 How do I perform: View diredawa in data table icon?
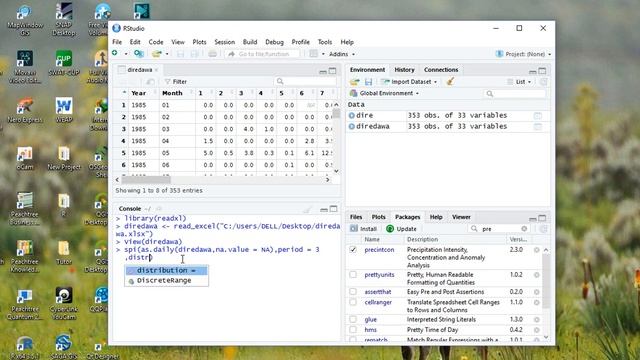coord(538,127)
